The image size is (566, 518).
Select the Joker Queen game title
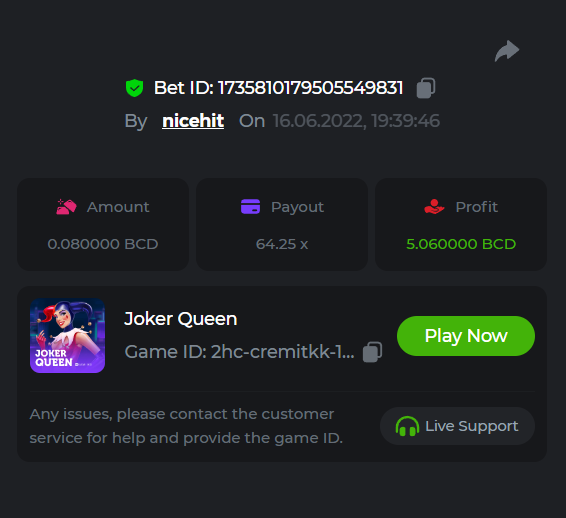click(180, 319)
